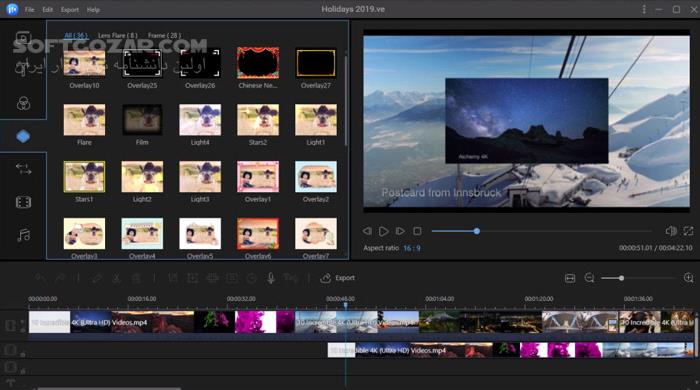Select the Stars1 overlay thumbnail
This screenshot has height=390, width=700.
[x=84, y=177]
